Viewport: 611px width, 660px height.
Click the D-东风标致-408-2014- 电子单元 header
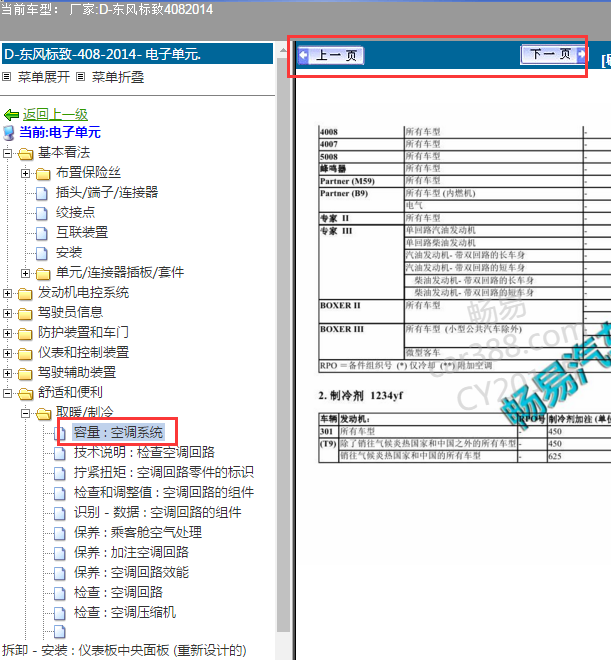tap(138, 54)
